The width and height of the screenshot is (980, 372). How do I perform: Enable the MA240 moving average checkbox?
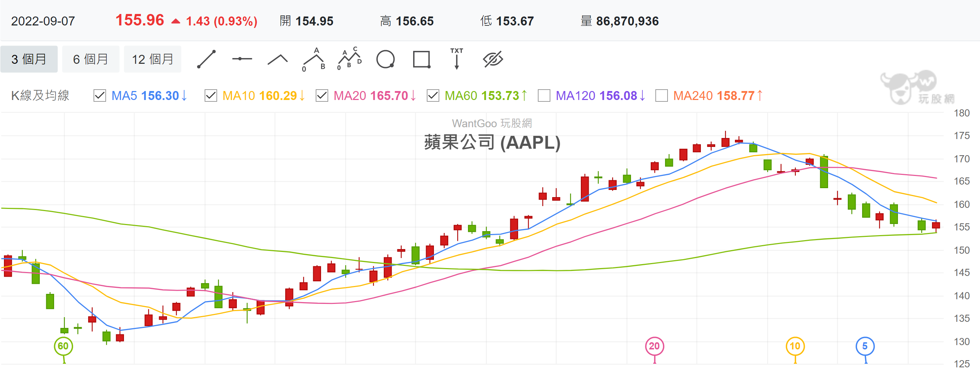point(661,95)
